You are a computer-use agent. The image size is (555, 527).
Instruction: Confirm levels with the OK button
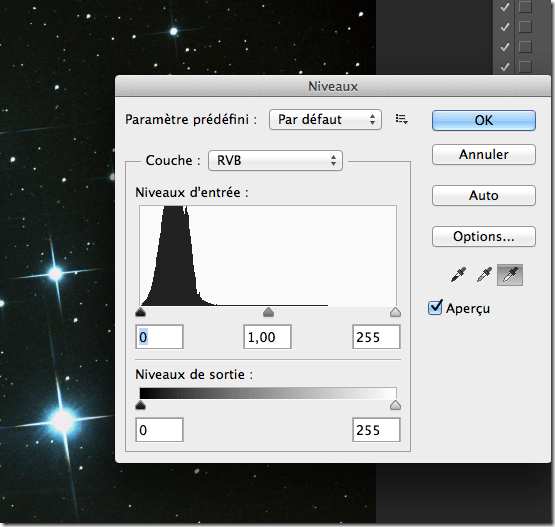(484, 120)
